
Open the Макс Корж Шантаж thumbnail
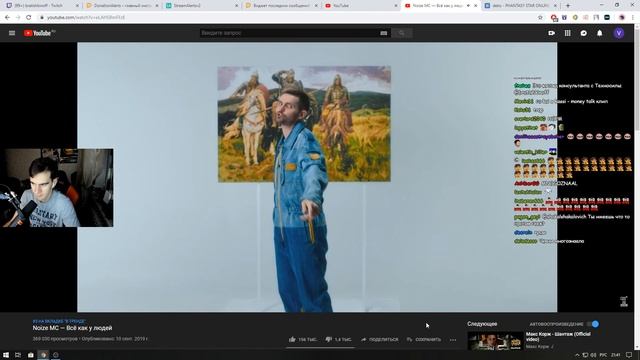495,341
